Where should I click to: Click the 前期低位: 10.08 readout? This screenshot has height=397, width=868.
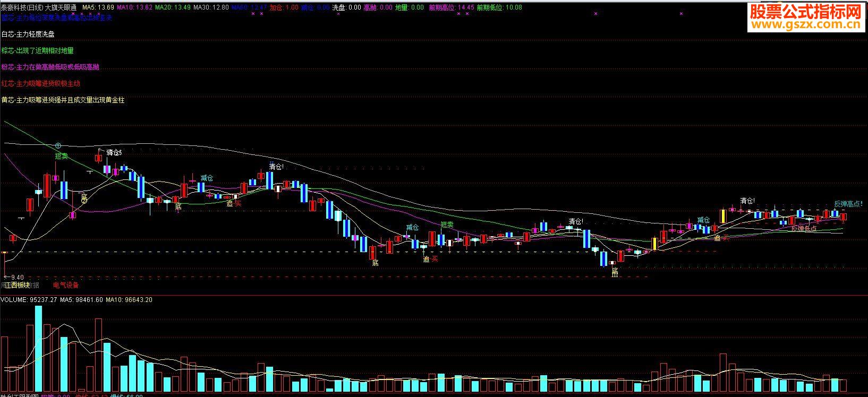[499, 7]
